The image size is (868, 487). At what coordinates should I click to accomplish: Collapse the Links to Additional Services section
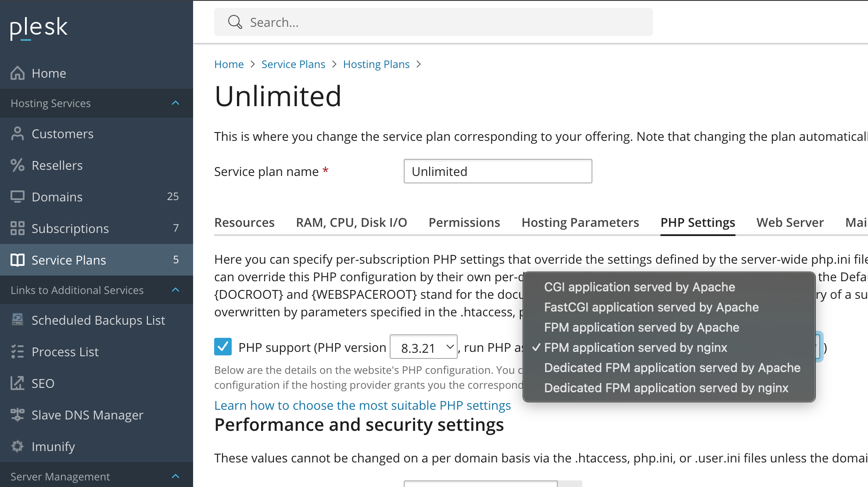click(x=176, y=290)
